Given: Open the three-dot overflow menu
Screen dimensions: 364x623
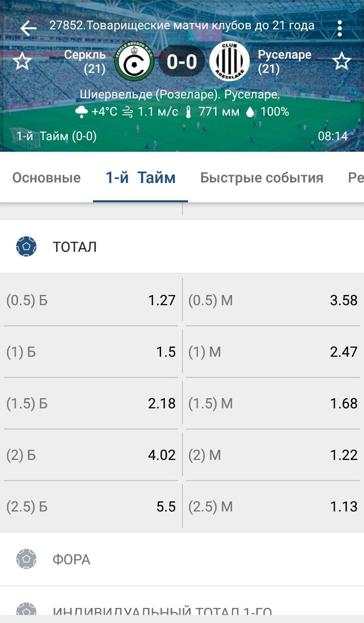Looking at the screenshot, I should [340, 28].
